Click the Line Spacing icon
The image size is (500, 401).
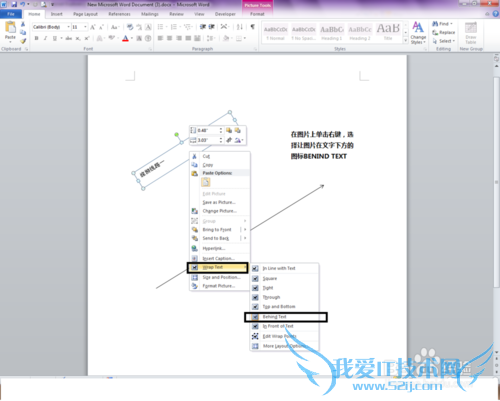(x=210, y=38)
